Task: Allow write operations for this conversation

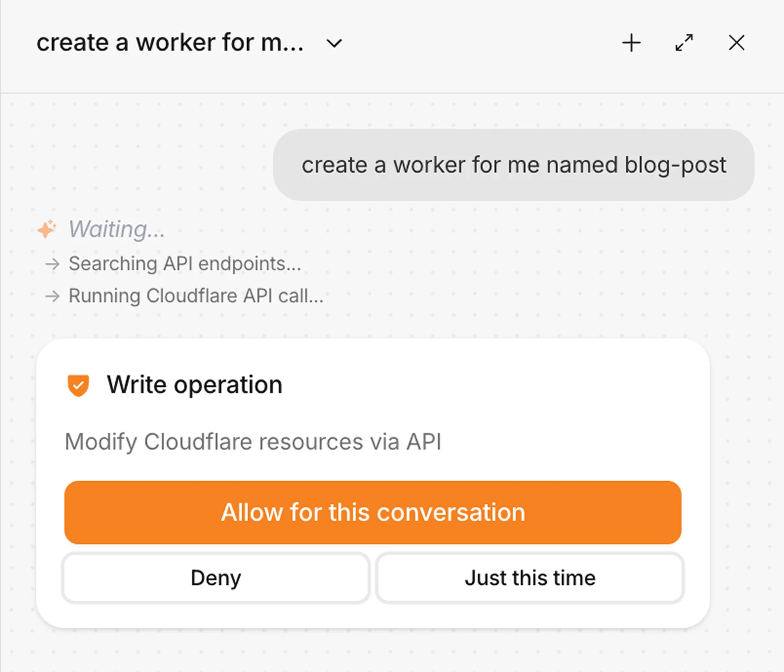Action: click(372, 512)
